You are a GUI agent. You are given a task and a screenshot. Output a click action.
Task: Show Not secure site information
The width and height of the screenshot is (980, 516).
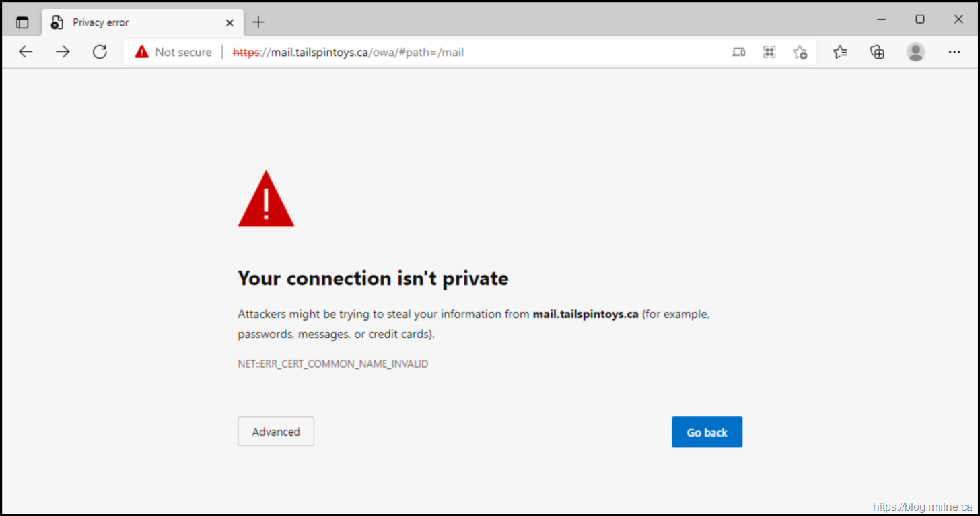(x=173, y=52)
